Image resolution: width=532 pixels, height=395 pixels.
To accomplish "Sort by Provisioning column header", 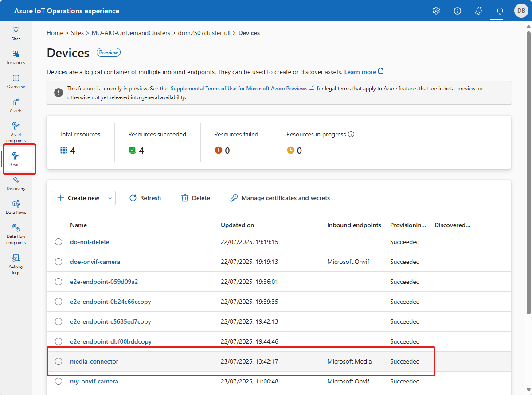I will pyautogui.click(x=408, y=225).
